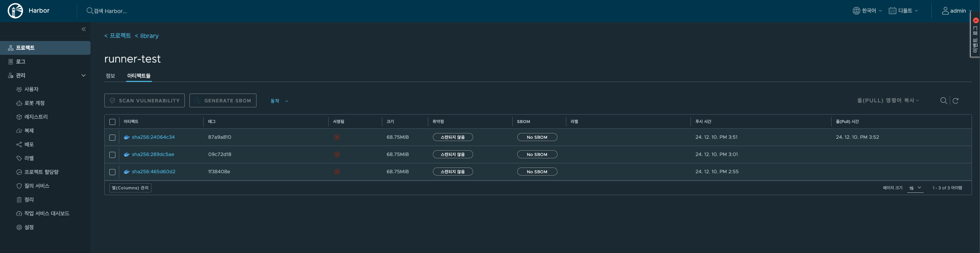Click docker icon of sha256:465d60d2
980x253 pixels.
[x=127, y=172]
